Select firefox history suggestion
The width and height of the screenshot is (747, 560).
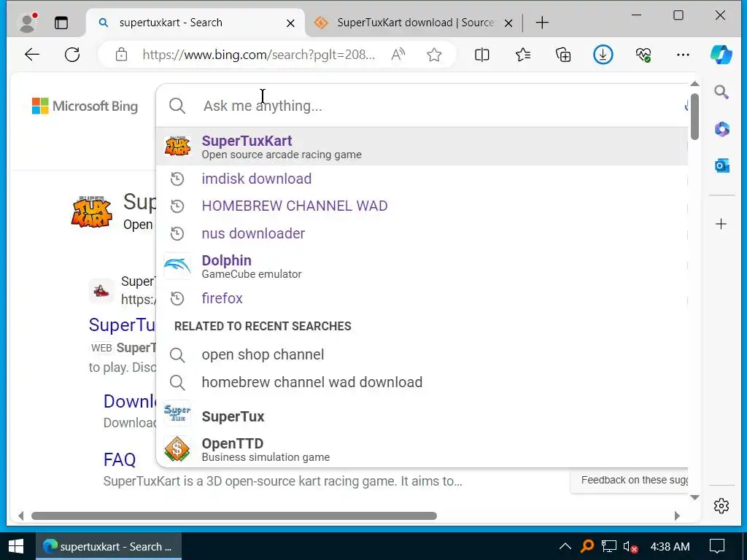[x=422, y=298]
